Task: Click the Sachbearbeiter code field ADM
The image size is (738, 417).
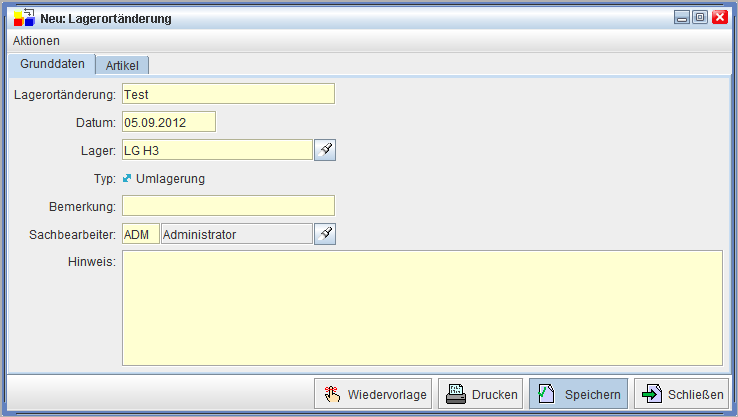Action: click(140, 234)
